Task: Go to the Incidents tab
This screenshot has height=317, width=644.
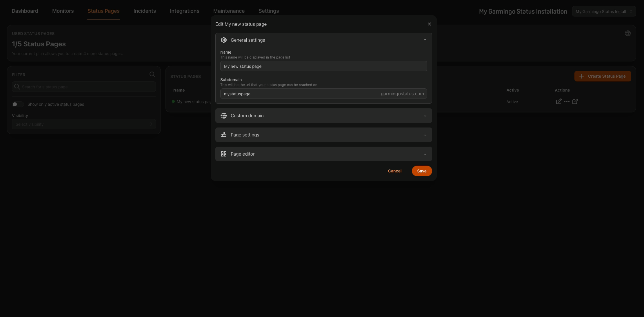Action: (145, 11)
